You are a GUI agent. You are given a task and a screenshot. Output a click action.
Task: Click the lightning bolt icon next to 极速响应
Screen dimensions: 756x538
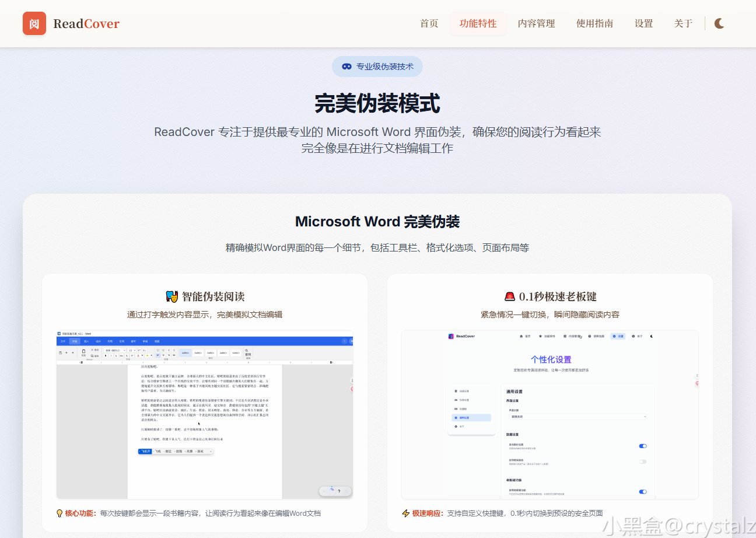click(x=406, y=513)
